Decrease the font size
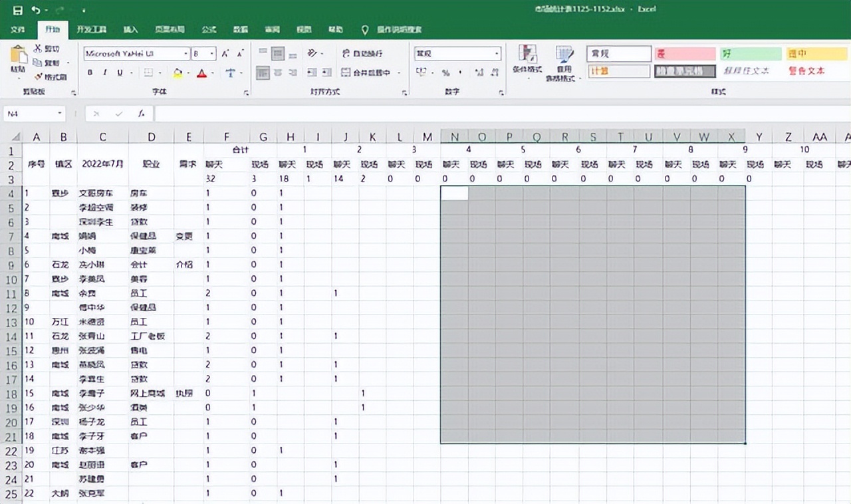 tap(240, 54)
